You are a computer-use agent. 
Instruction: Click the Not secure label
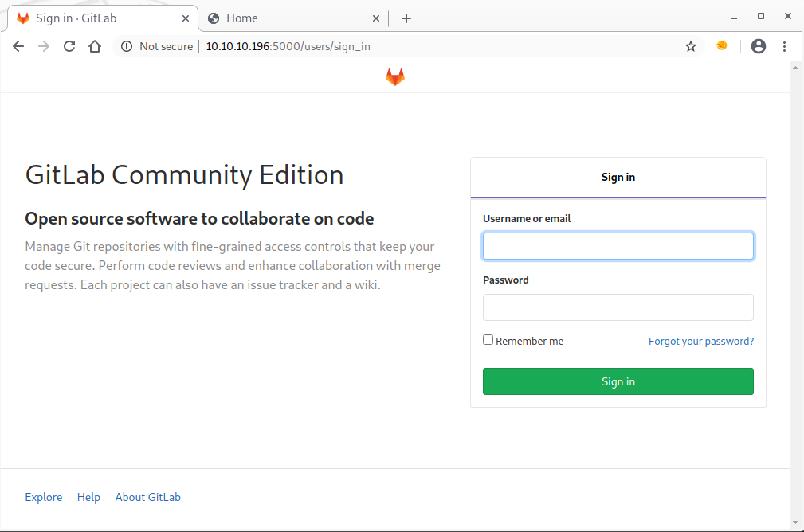(166, 47)
